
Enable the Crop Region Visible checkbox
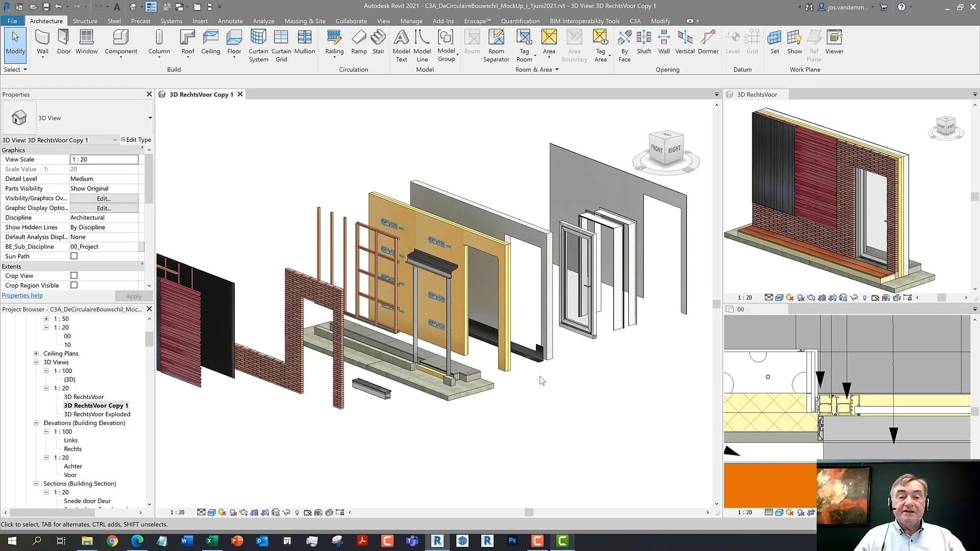pyautogui.click(x=74, y=285)
